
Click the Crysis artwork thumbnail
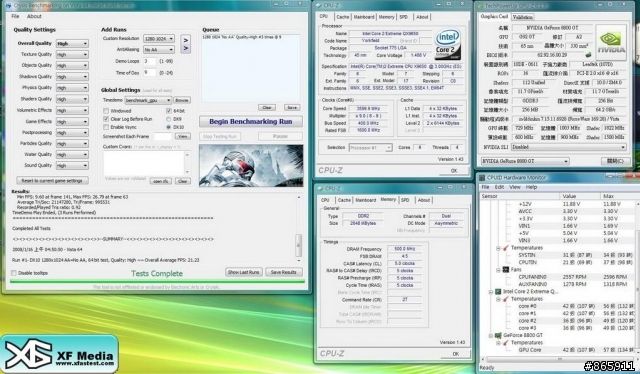click(251, 165)
